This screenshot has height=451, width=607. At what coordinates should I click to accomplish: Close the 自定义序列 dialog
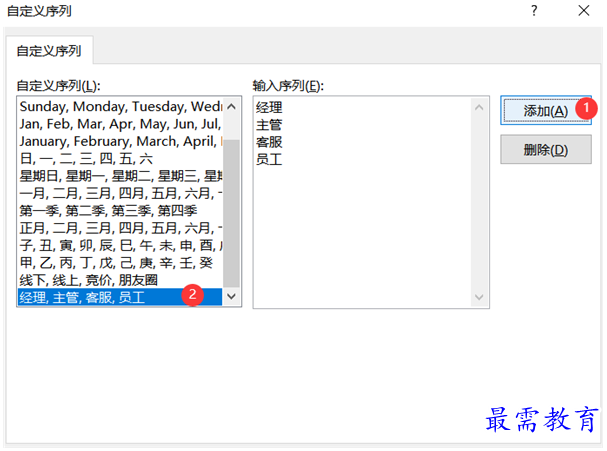(x=584, y=10)
